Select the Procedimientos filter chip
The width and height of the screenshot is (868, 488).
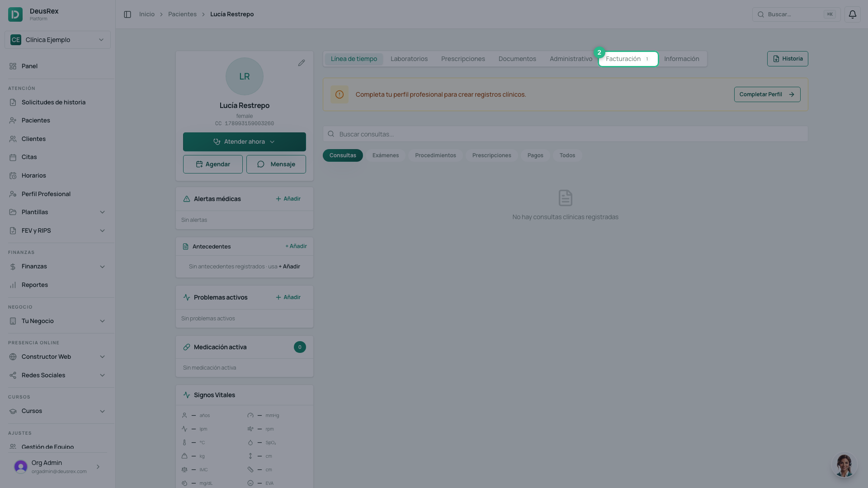(x=435, y=155)
